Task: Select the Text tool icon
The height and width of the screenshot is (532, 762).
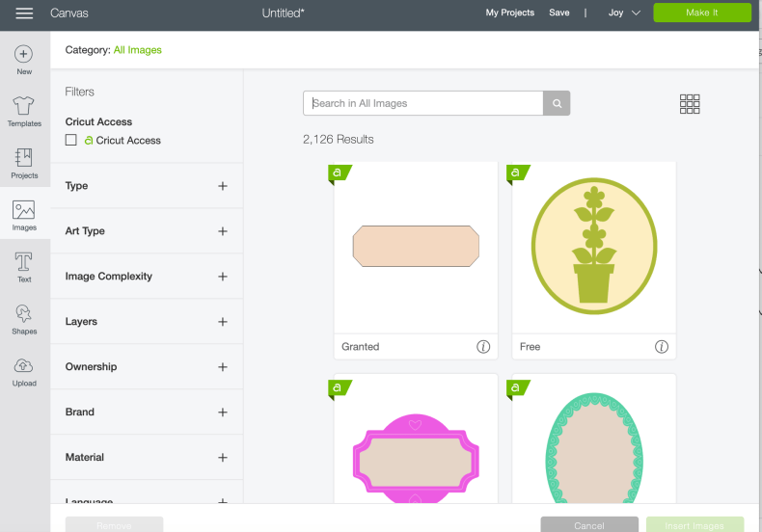Action: tap(24, 261)
